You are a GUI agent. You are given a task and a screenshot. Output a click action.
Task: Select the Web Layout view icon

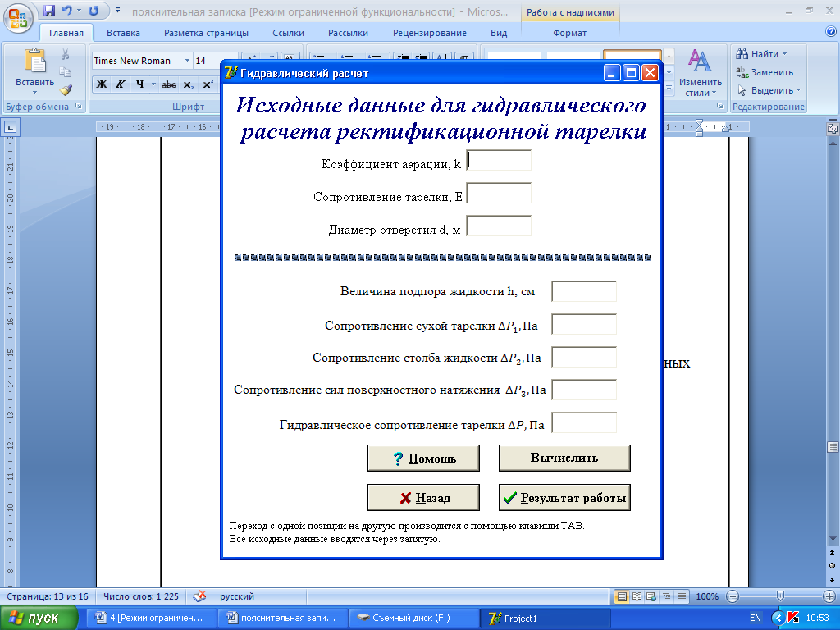pos(651,596)
